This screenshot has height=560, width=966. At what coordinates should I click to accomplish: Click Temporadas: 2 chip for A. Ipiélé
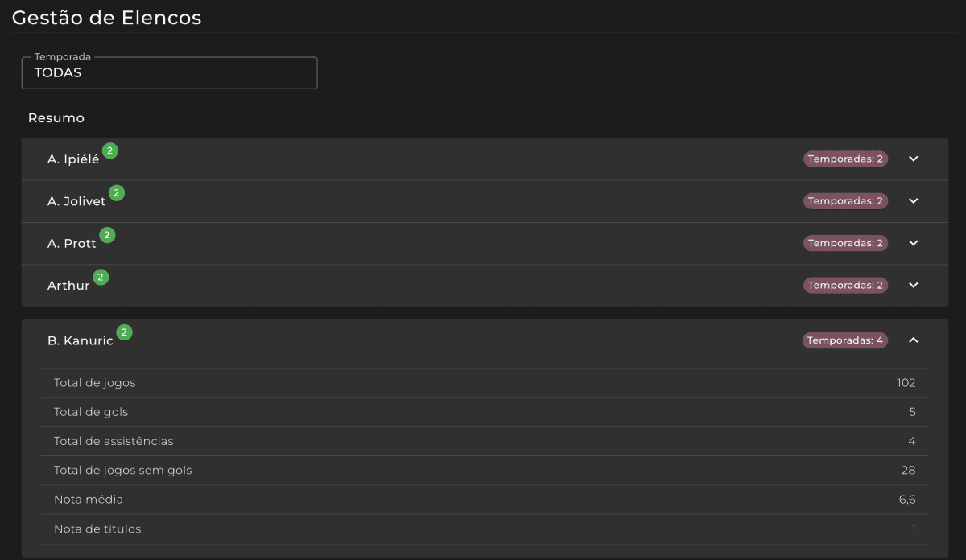845,159
